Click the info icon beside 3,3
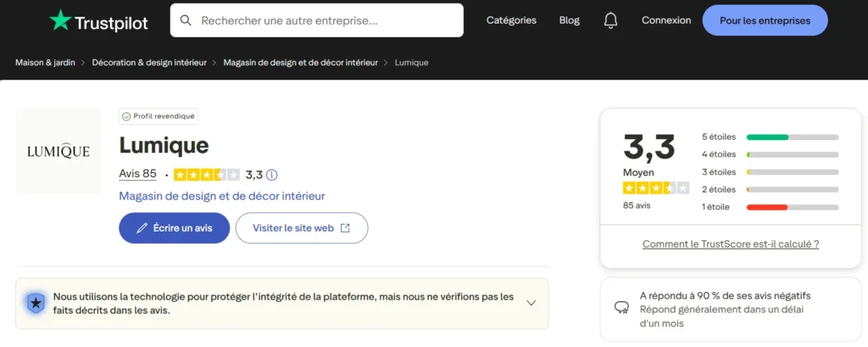 click(x=271, y=175)
